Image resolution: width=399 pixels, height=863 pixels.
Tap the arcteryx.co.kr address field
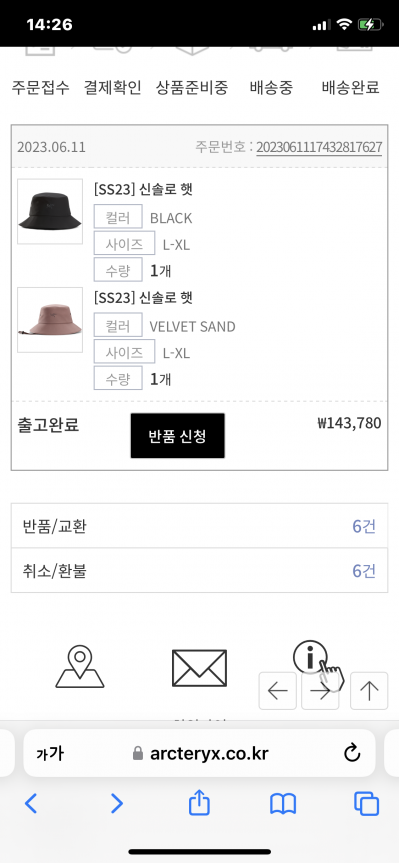coord(199,753)
